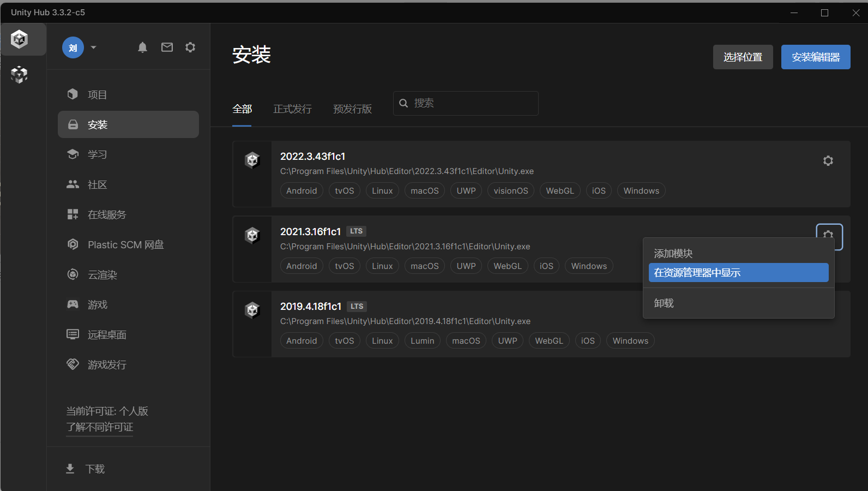Maximize the Unity Hub window

point(824,13)
